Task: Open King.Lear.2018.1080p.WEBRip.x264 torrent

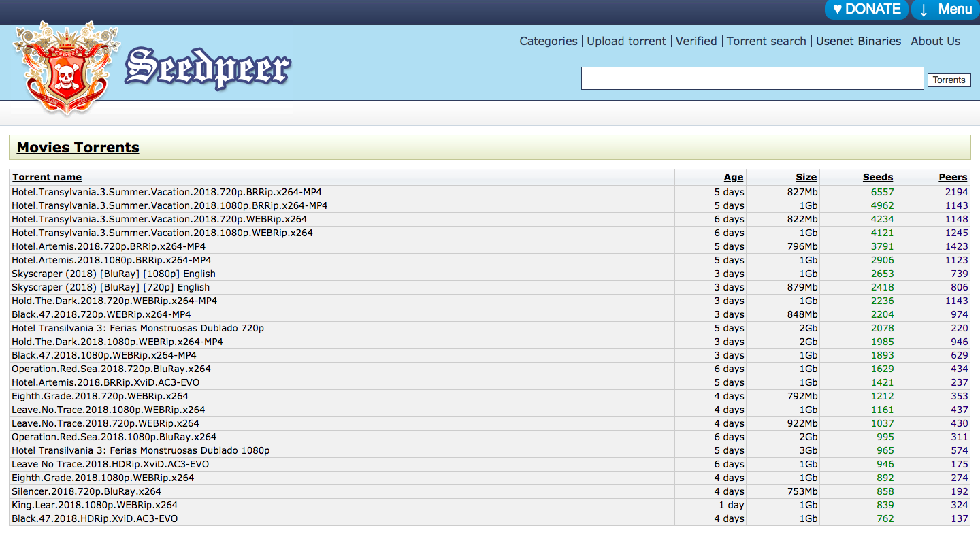Action: click(95, 505)
